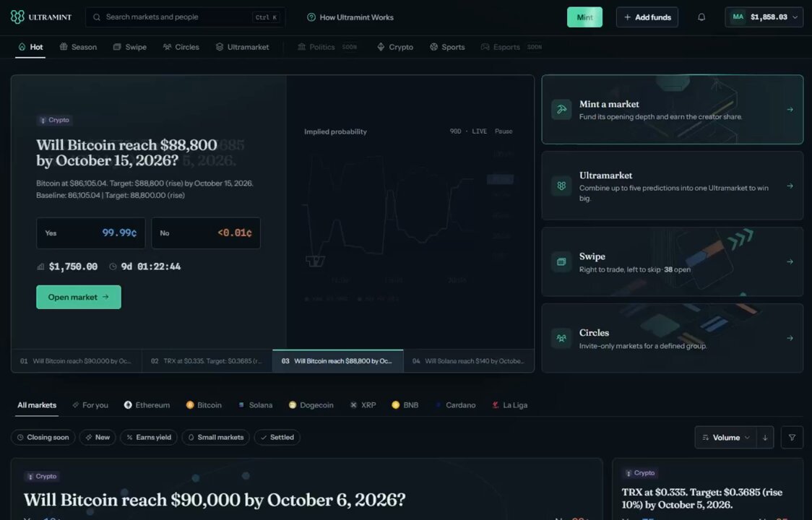This screenshot has width=812, height=520.
Task: Switch to the Season tab
Action: click(x=78, y=47)
